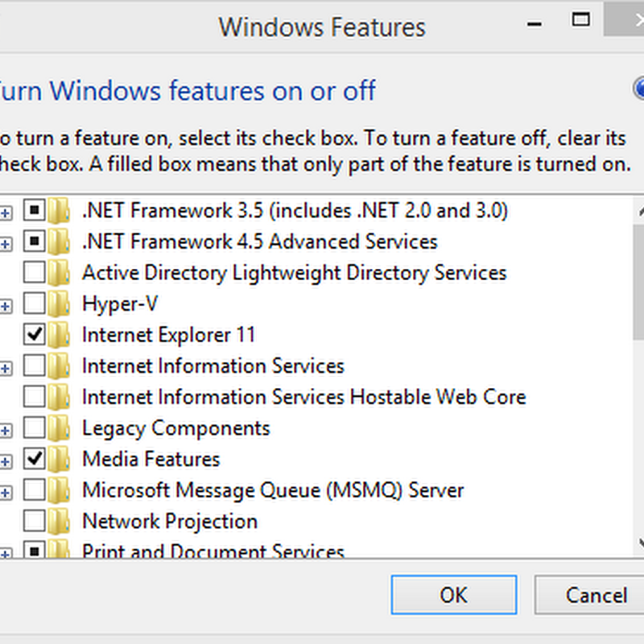Expand the Legacy Components node
This screenshot has height=644, width=644.
6,430
